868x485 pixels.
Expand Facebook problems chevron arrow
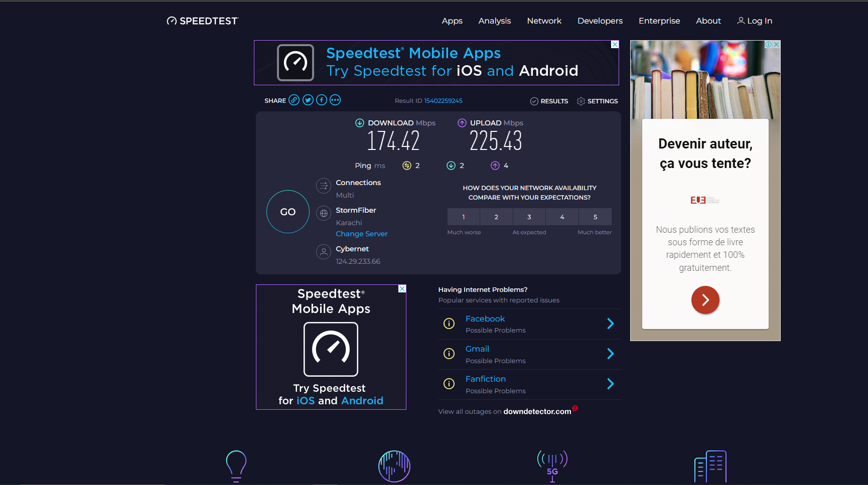click(611, 324)
